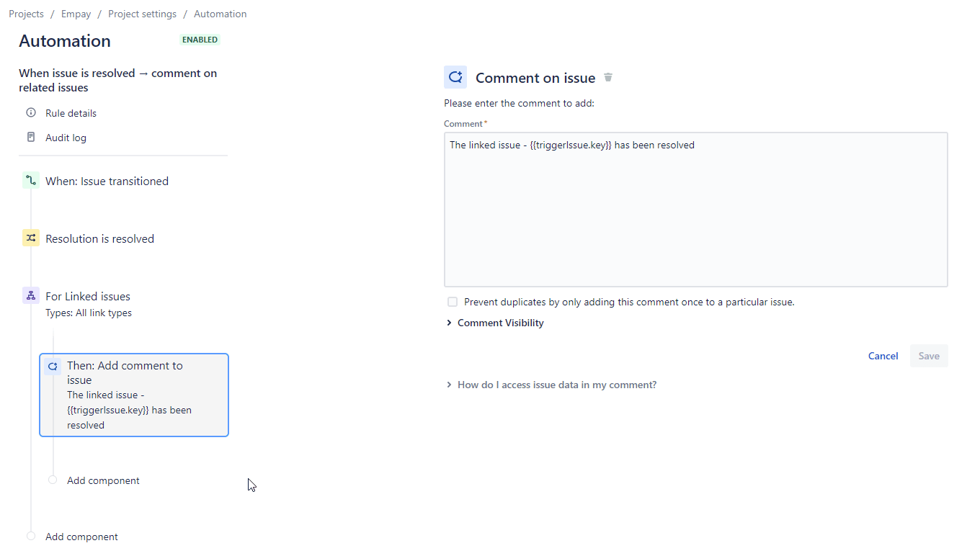This screenshot has height=556, width=980.
Task: Click the Cancel button
Action: click(883, 355)
